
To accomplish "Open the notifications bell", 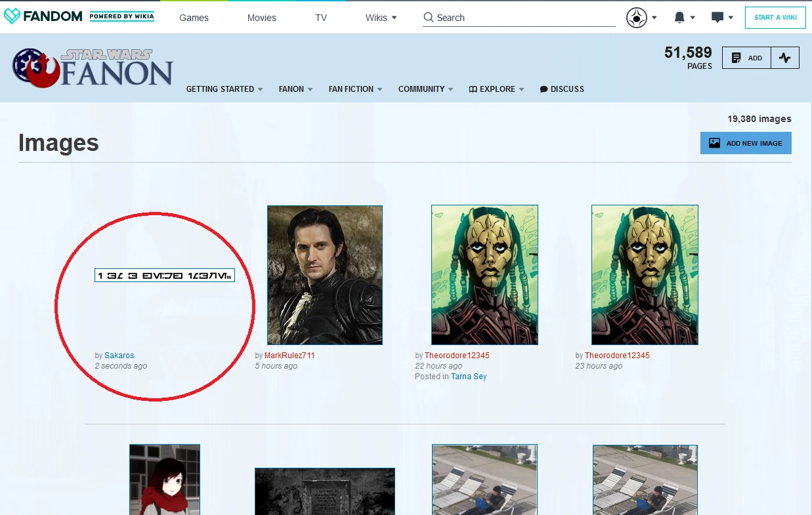I will click(x=679, y=18).
